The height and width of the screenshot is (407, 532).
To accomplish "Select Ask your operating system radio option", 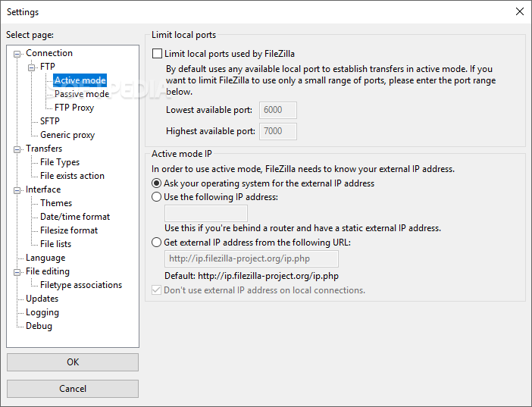I will click(x=157, y=183).
